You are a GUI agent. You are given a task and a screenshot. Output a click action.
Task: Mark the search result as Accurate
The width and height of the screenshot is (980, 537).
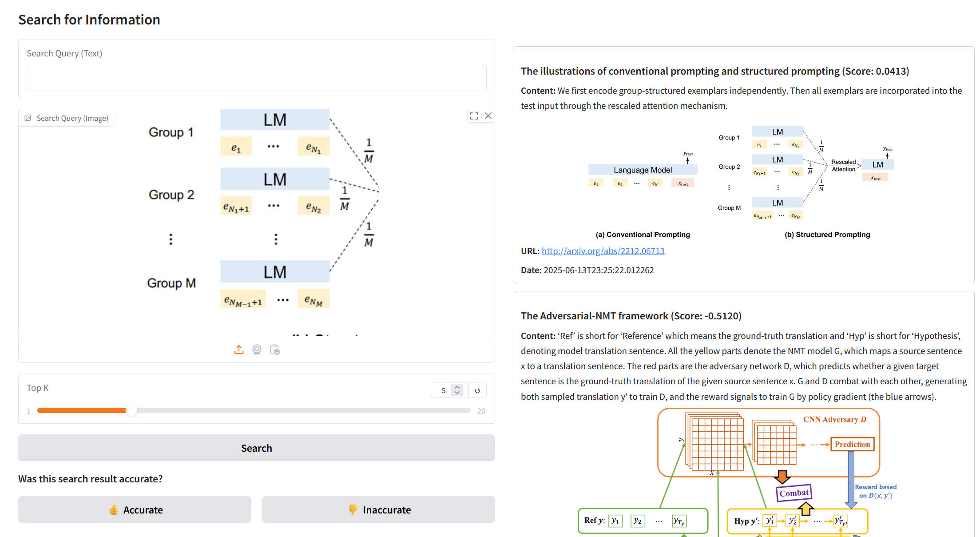tap(135, 510)
